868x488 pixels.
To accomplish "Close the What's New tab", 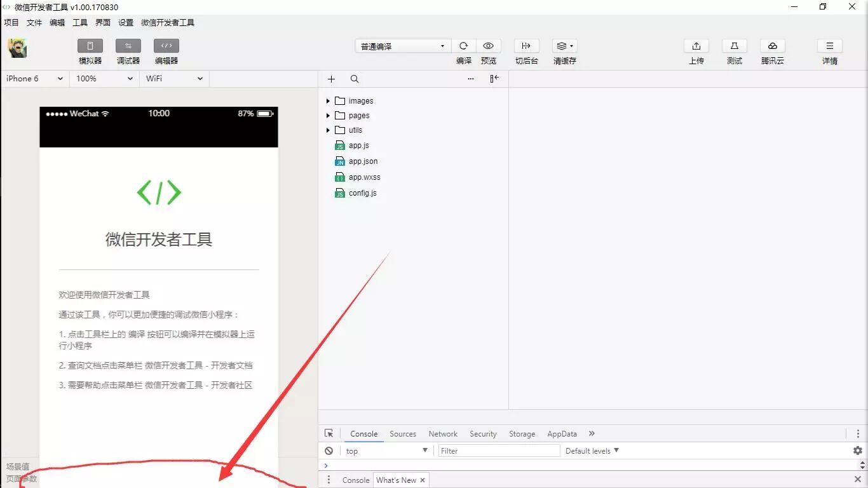I will [x=423, y=480].
